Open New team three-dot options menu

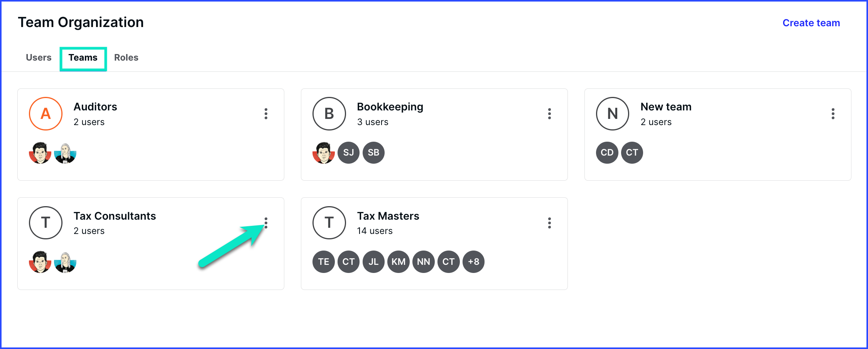point(833,114)
